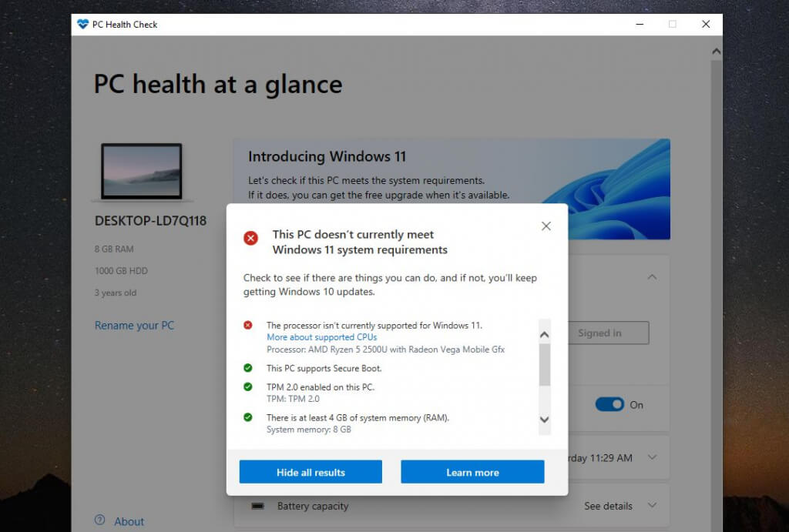The height and width of the screenshot is (532, 789).
Task: Toggle the On switch off
Action: click(x=609, y=405)
